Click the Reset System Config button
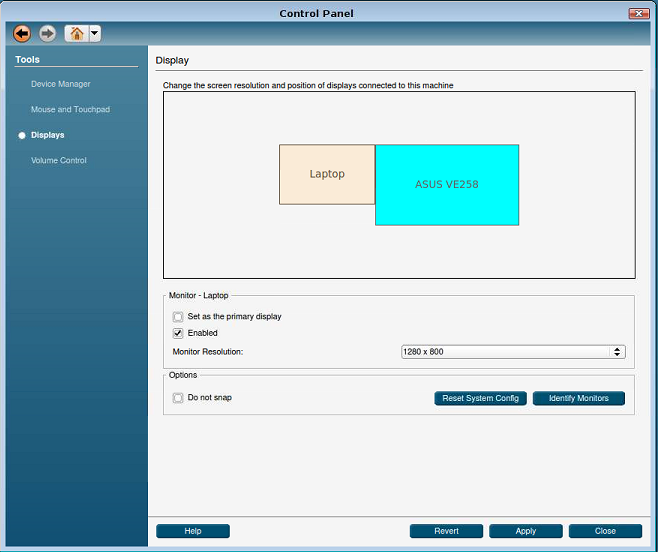658x552 pixels. click(480, 398)
